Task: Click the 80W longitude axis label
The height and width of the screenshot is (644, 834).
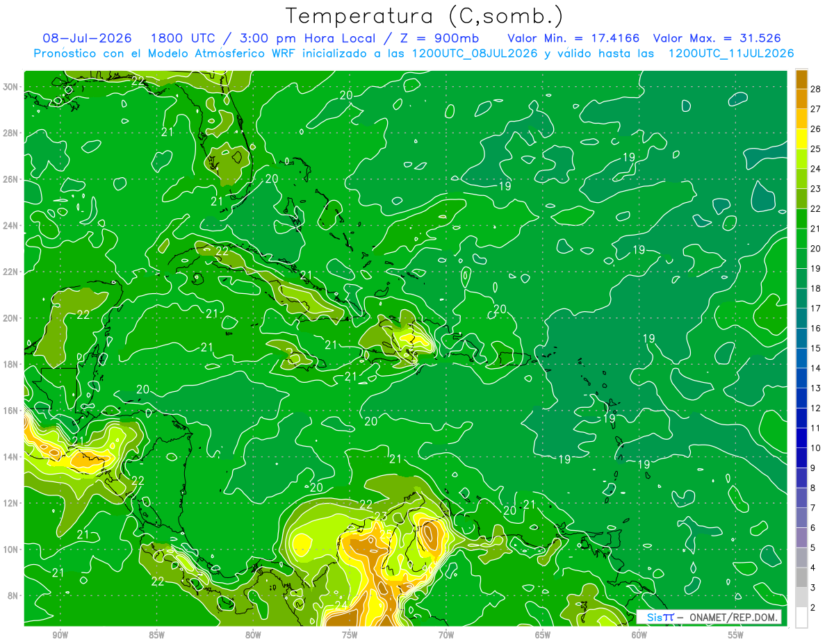Action: pos(253,634)
